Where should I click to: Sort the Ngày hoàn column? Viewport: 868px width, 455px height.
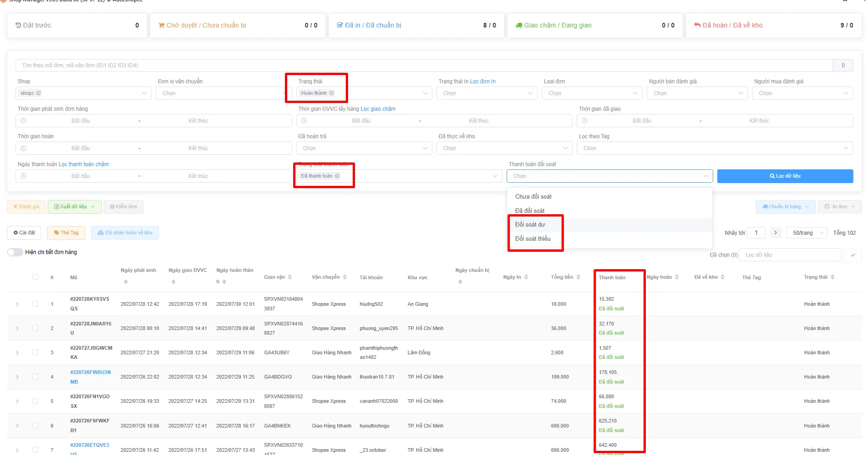(x=677, y=277)
